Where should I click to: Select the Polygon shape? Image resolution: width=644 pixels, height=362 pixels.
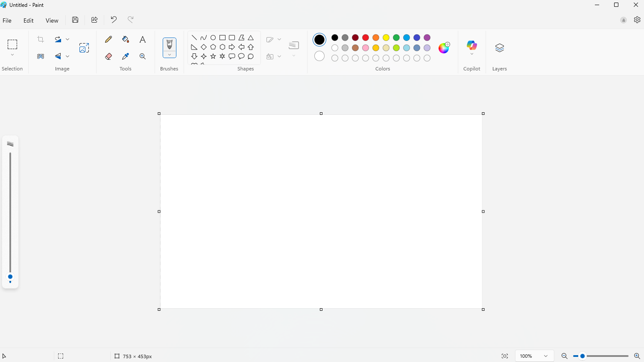pyautogui.click(x=241, y=38)
